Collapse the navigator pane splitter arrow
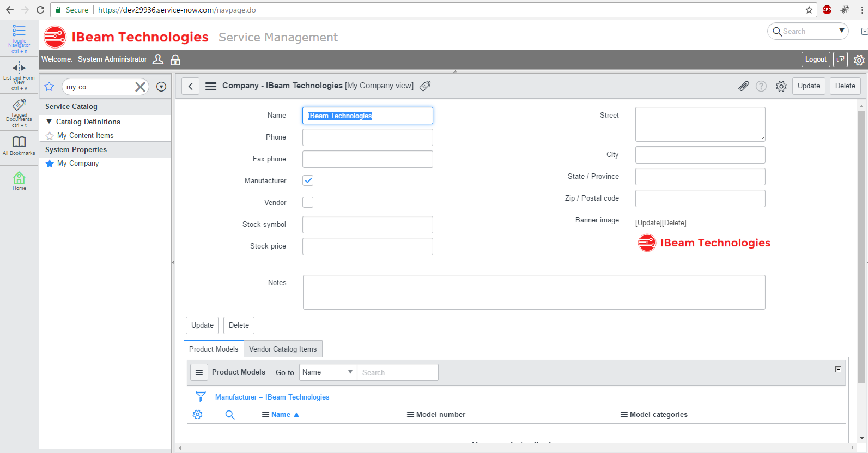Screen dimensions: 868x453 (x=173, y=262)
